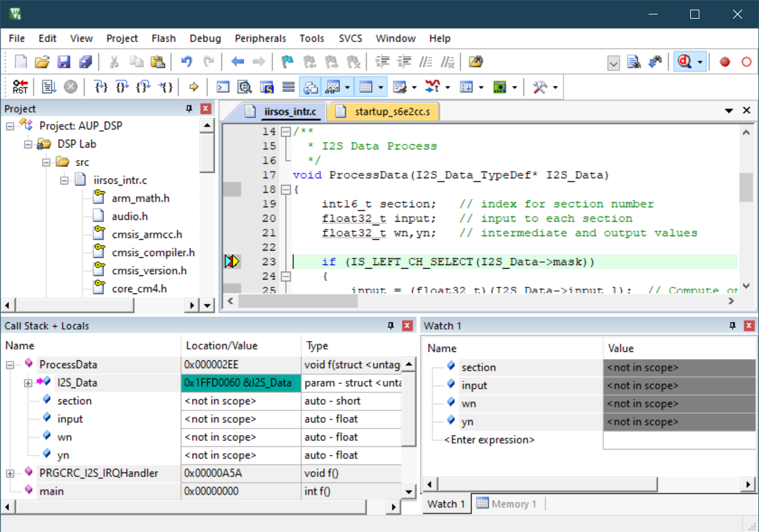
Task: Open the Debug session dropdown arrow
Action: point(699,62)
